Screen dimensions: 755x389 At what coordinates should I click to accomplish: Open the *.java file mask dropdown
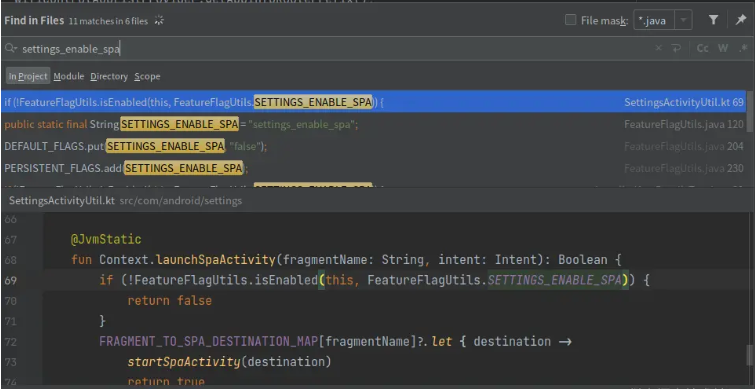683,21
